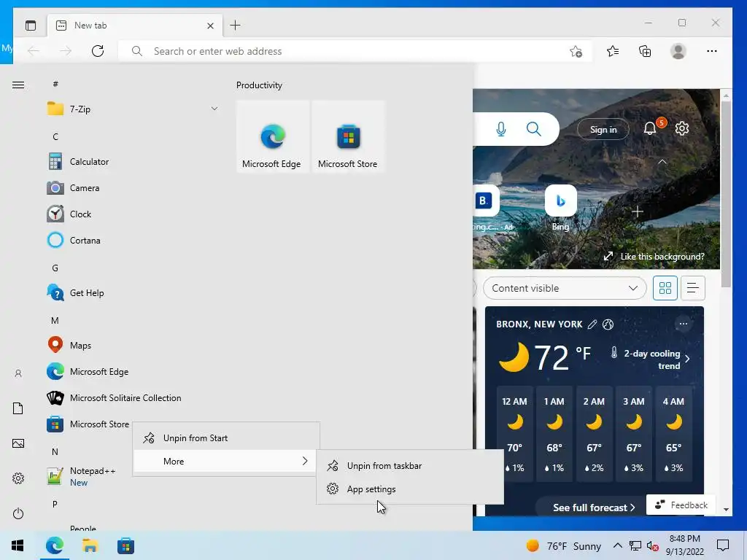Open Microsoft Store from the taskbar
The height and width of the screenshot is (560, 747).
pyautogui.click(x=125, y=545)
